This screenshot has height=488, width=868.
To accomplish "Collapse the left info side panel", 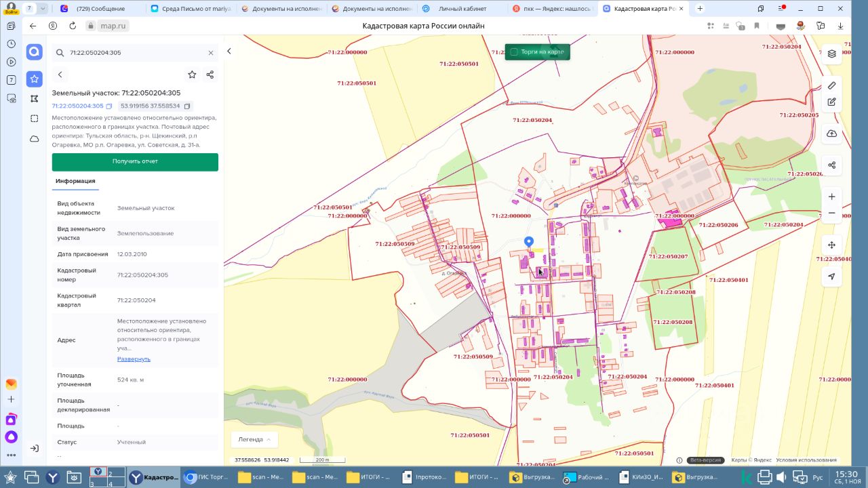I will (229, 52).
